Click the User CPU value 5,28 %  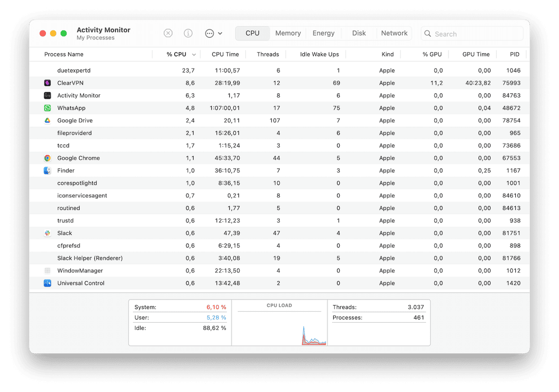[x=216, y=318]
